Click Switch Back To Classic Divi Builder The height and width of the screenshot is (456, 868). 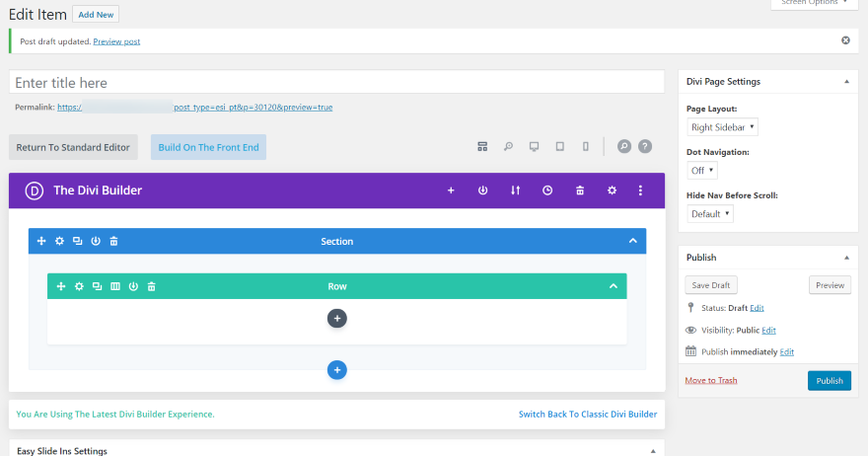click(588, 415)
